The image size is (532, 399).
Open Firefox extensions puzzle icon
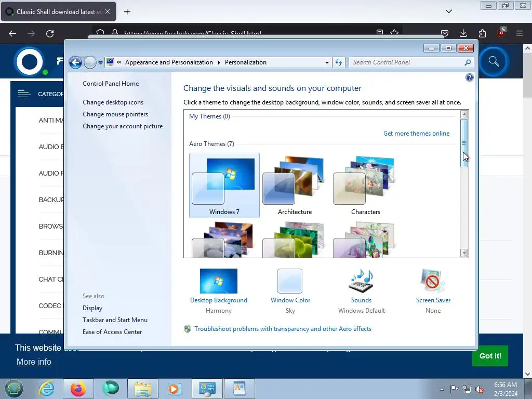pyautogui.click(x=482, y=33)
